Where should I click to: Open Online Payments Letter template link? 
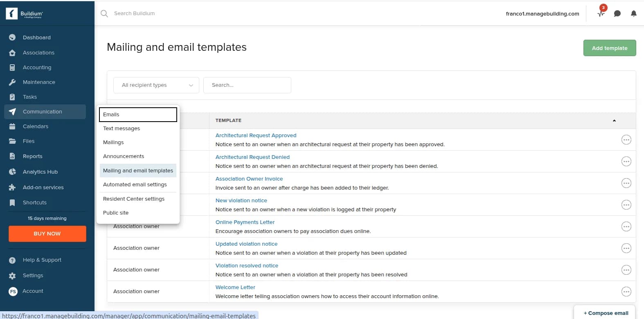pos(245,222)
